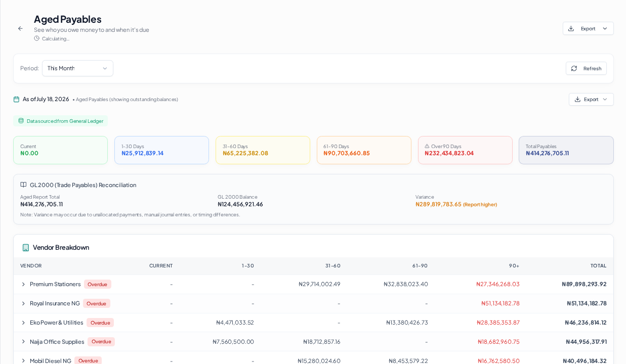Click the CURRENT column header
The width and height of the screenshot is (626, 364).
tap(161, 266)
